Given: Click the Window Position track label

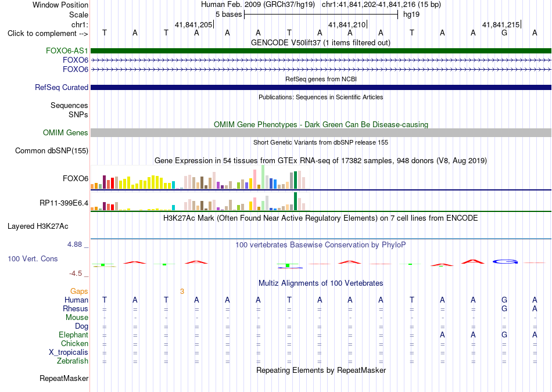Looking at the screenshot, I should pos(60,5).
